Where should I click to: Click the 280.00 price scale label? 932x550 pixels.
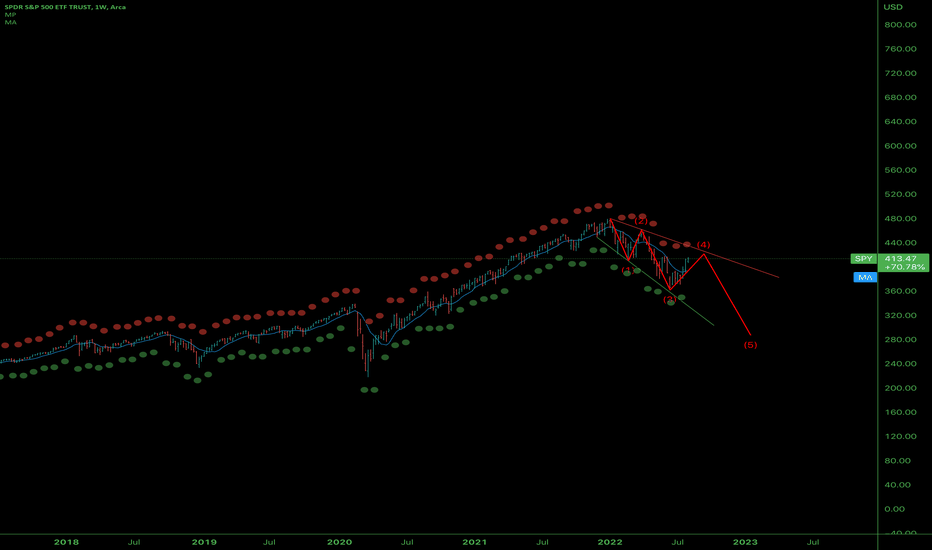900,340
